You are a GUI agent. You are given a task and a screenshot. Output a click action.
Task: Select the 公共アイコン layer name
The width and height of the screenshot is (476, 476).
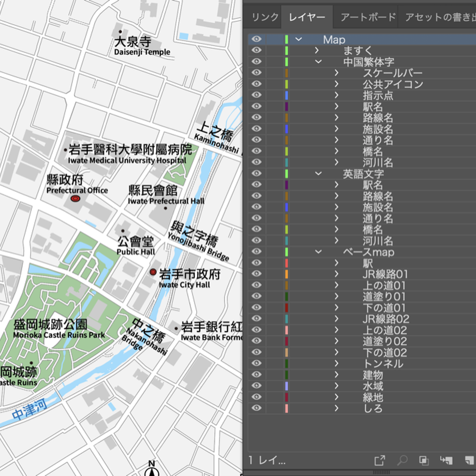pyautogui.click(x=393, y=84)
